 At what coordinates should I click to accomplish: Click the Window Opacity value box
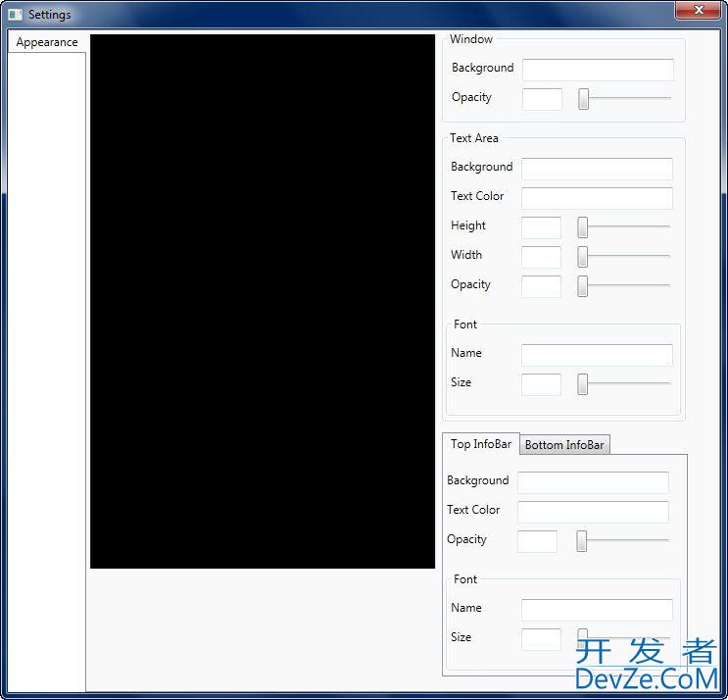(x=542, y=99)
